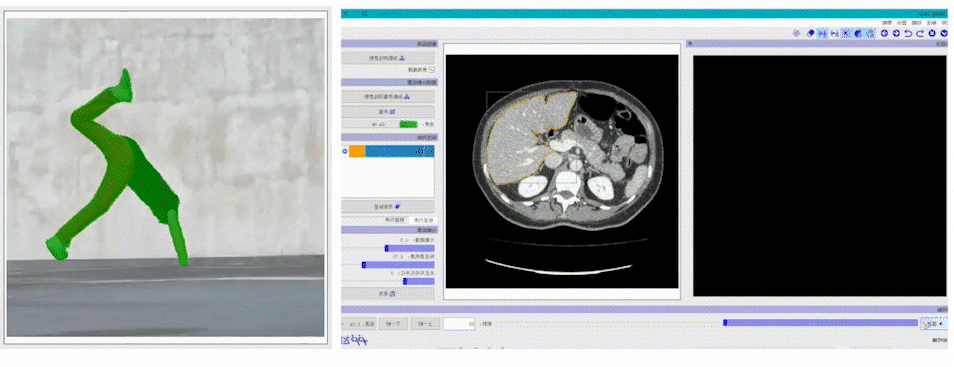
Task: Click the play button beside the timeline slider
Action: 934,323
